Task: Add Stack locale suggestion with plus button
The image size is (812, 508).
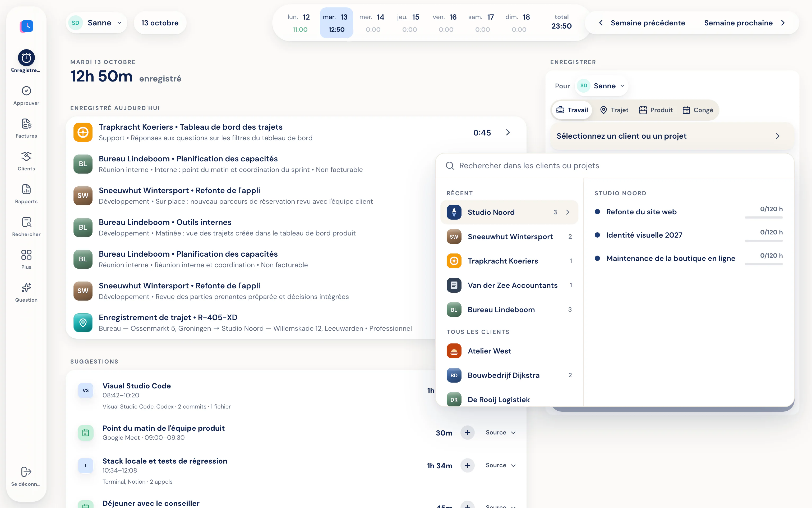Action: point(467,465)
